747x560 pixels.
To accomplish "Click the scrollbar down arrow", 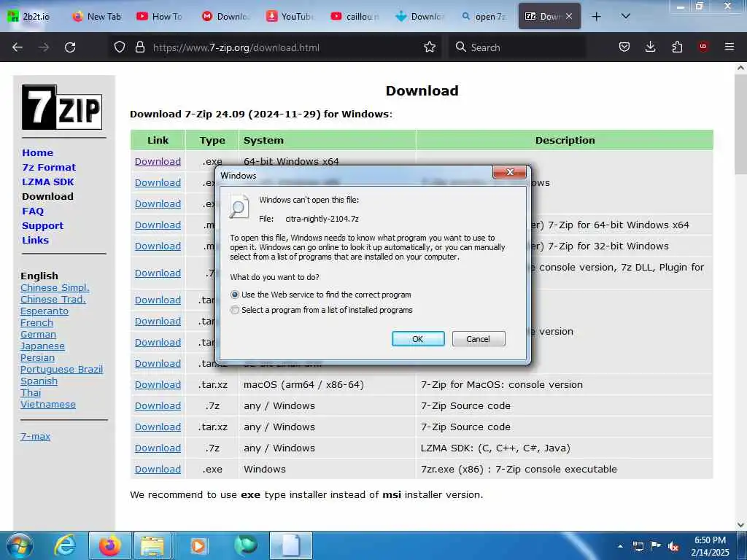I will click(x=740, y=525).
